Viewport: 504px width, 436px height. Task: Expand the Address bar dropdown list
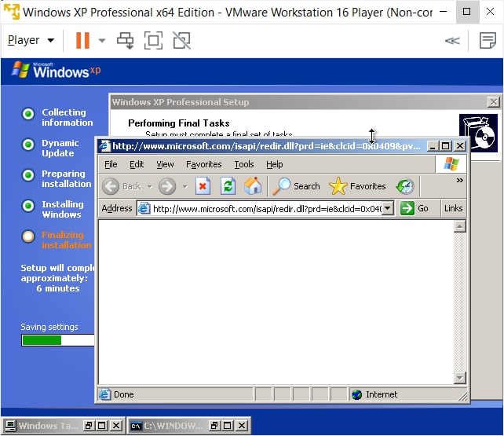[388, 208]
